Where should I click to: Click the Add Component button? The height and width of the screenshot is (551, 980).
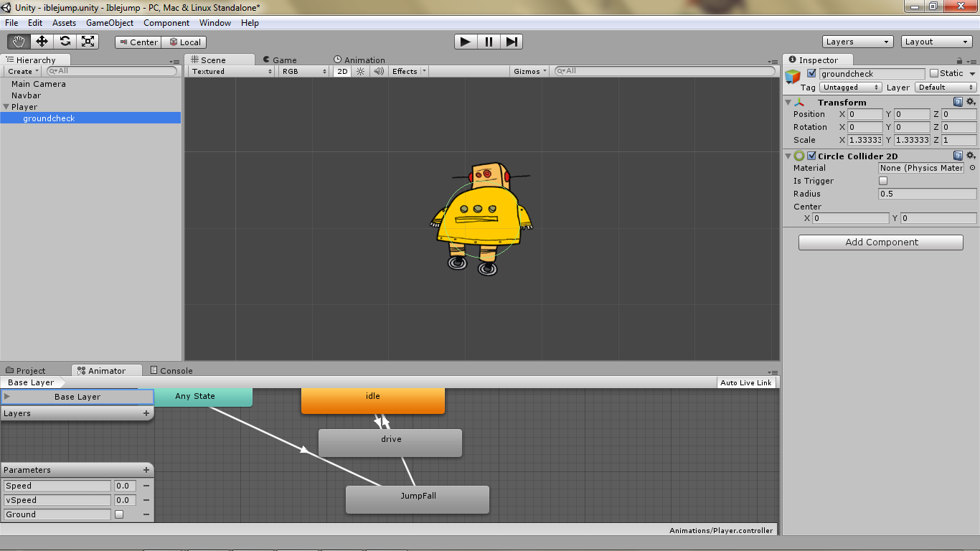pyautogui.click(x=880, y=242)
